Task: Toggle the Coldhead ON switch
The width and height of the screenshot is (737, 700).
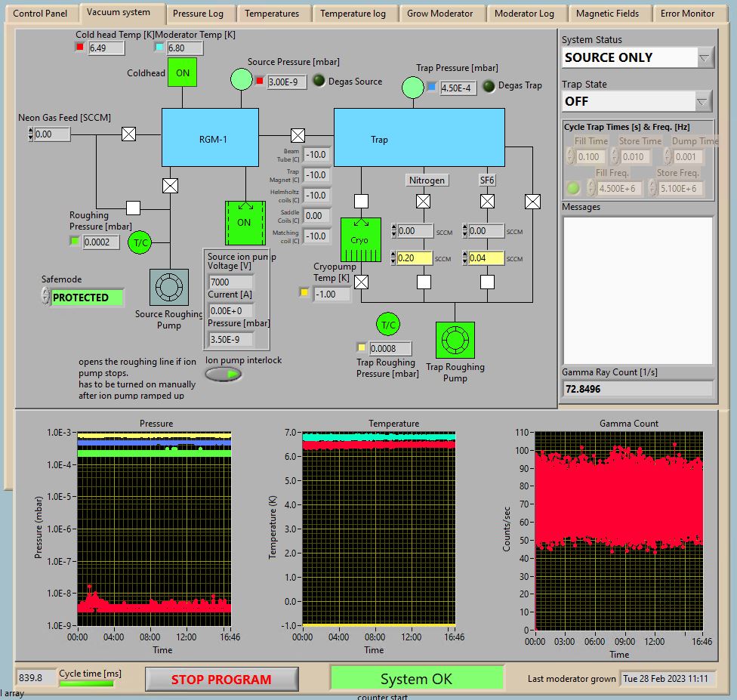Action: [x=182, y=72]
